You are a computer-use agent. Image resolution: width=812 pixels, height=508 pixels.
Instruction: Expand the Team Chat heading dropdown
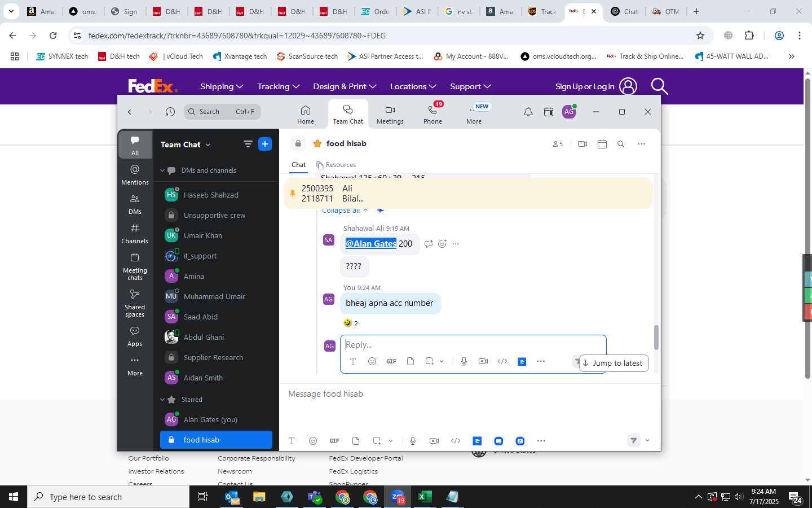[x=208, y=145]
